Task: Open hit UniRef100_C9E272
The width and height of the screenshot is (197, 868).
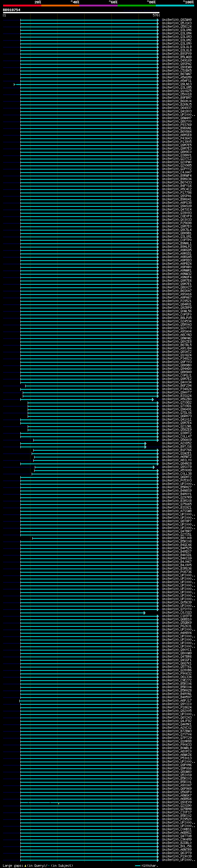Action: click(176, 680)
